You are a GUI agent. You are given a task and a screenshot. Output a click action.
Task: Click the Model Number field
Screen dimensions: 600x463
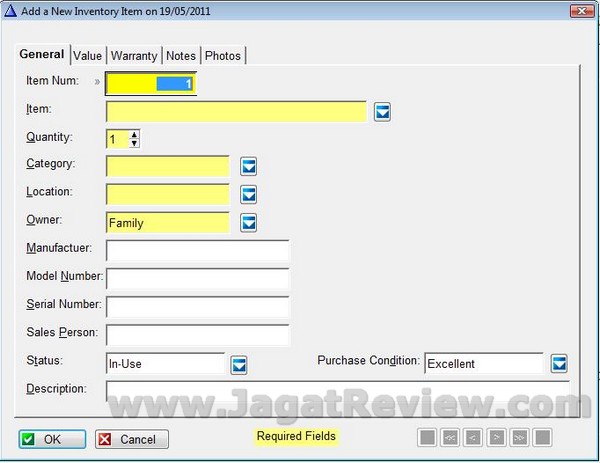(x=197, y=279)
